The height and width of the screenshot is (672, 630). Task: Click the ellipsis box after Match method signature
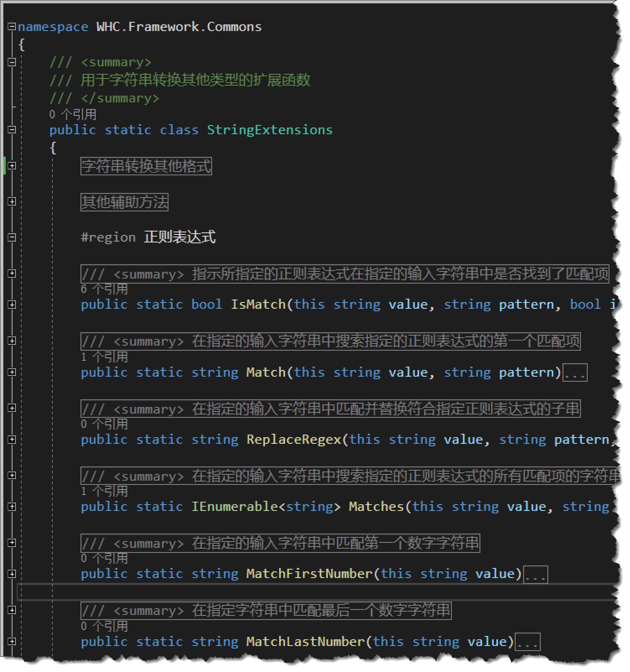point(575,373)
